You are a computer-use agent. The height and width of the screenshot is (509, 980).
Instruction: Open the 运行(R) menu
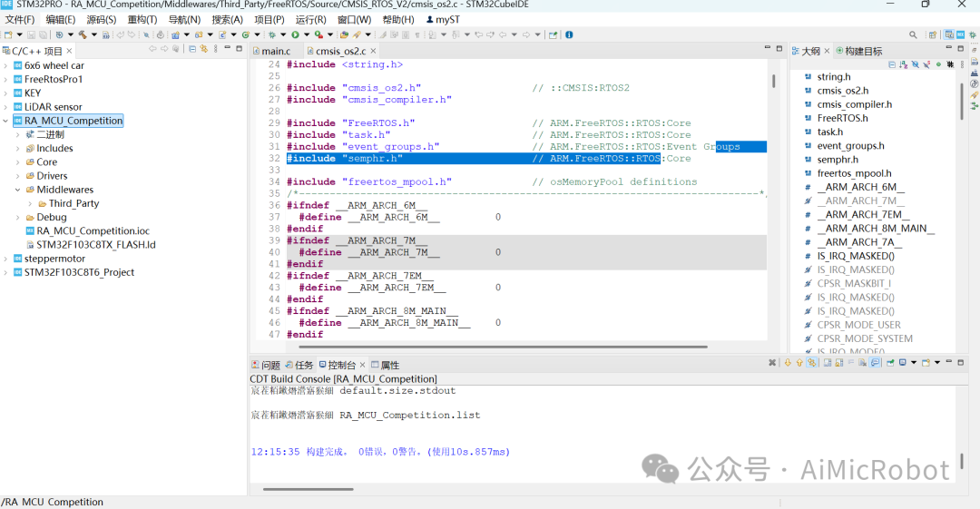click(x=310, y=19)
